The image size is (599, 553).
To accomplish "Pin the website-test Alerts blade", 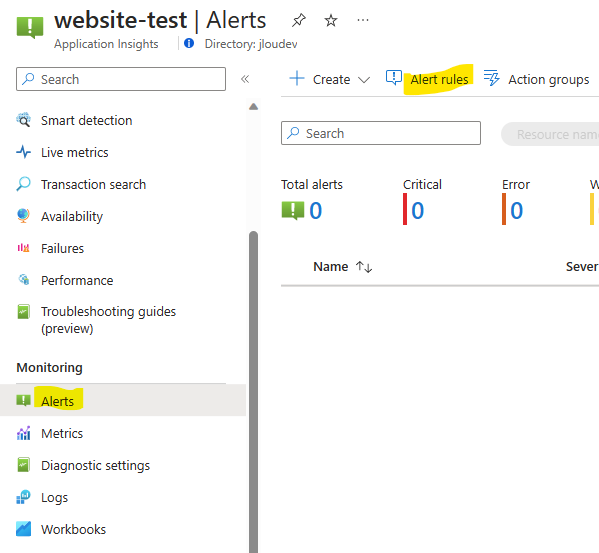I will 299,20.
